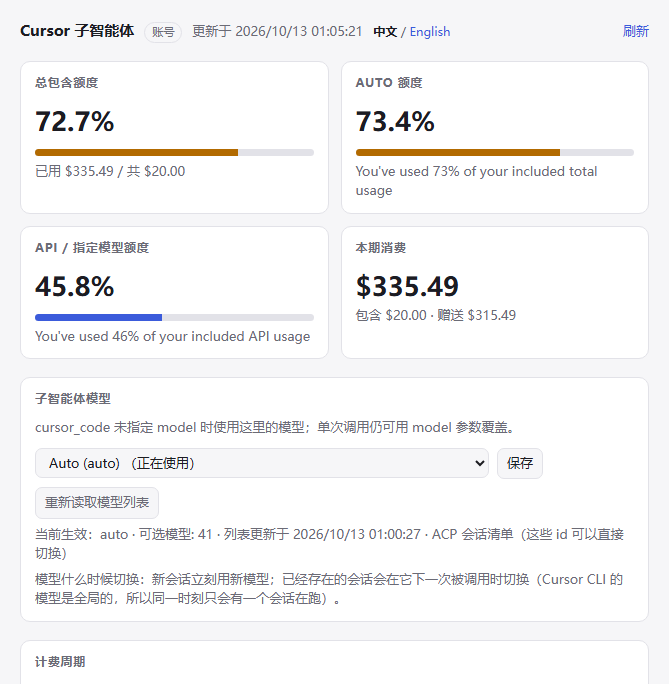This screenshot has height=684, width=669.
Task: Click the large $335.49 amount
Action: pos(407,287)
